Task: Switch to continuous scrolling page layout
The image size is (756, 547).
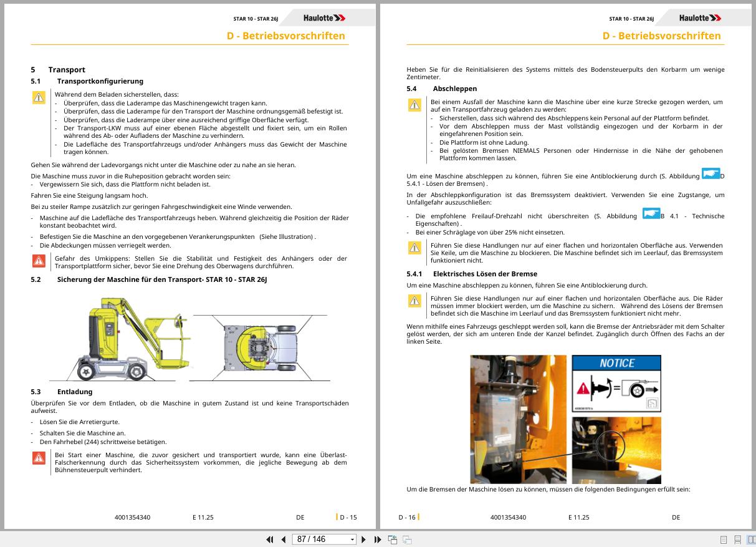Action: coord(737,540)
